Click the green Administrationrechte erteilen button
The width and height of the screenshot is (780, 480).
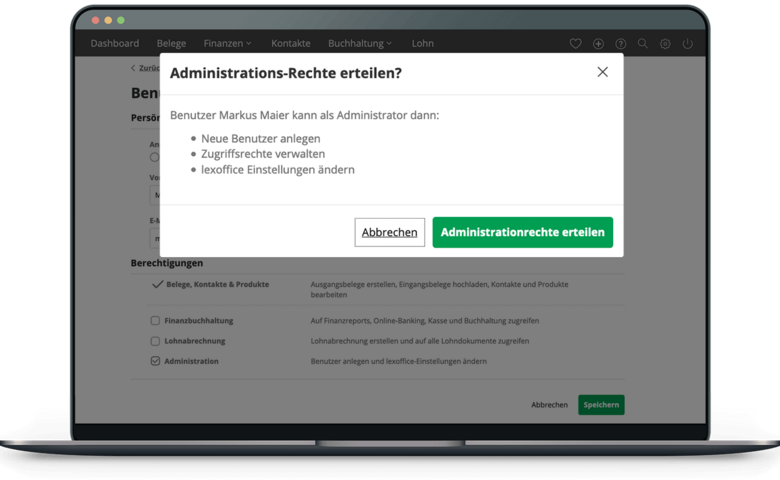(522, 232)
